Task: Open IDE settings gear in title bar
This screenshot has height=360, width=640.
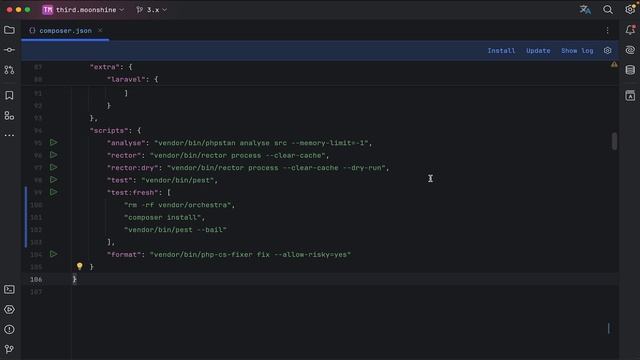Action: pos(630,9)
